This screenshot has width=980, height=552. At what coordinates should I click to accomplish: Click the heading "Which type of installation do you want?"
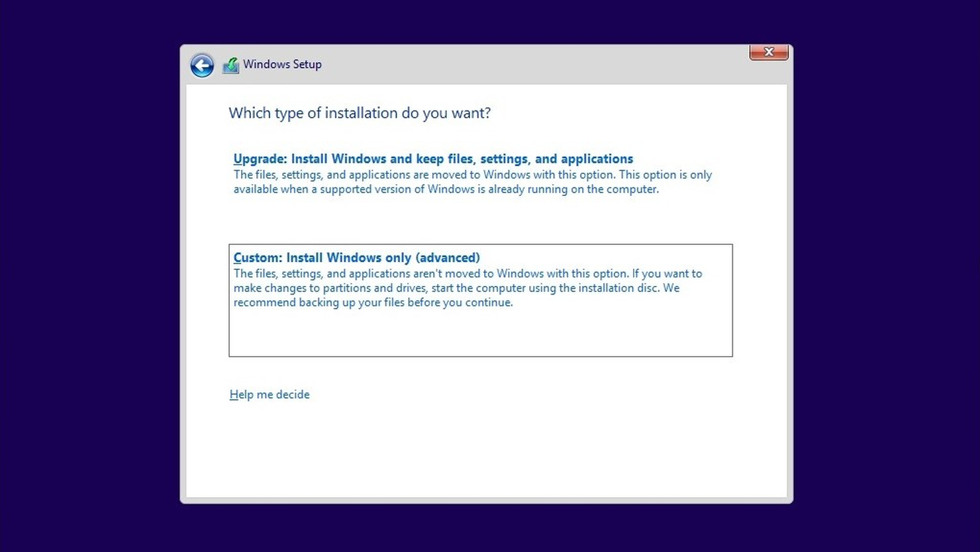360,113
